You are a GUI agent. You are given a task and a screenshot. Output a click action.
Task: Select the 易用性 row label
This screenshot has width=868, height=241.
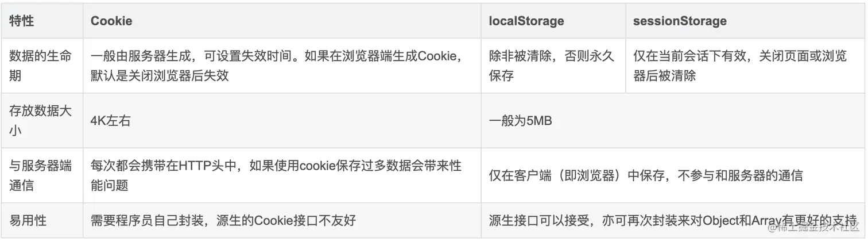tap(28, 220)
